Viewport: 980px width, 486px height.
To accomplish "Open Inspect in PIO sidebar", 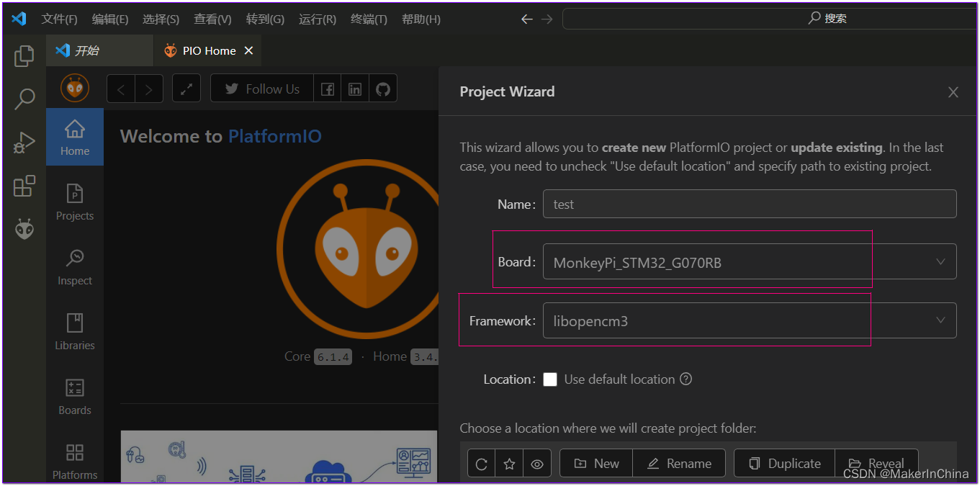I will tap(75, 266).
